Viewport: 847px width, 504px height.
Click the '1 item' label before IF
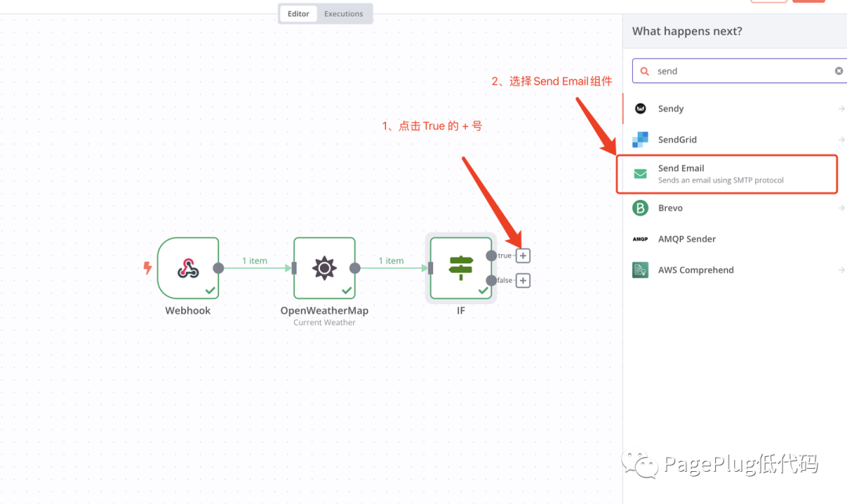pyautogui.click(x=391, y=261)
